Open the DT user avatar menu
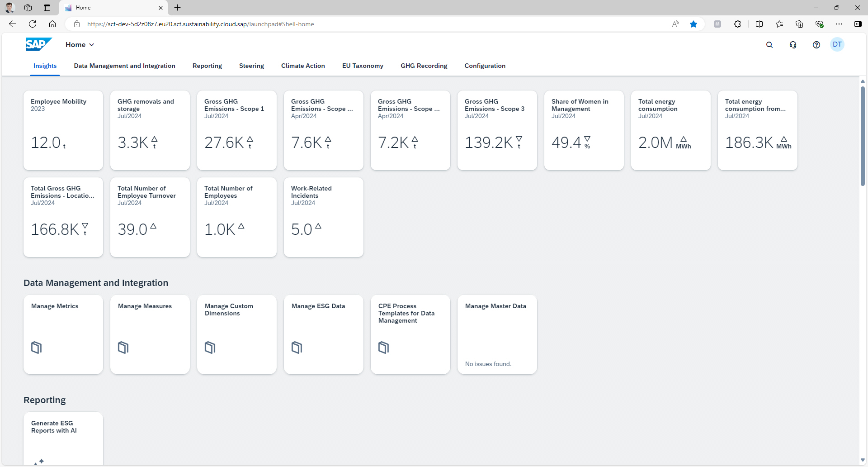Screen dimensions: 868x467 (x=837, y=44)
